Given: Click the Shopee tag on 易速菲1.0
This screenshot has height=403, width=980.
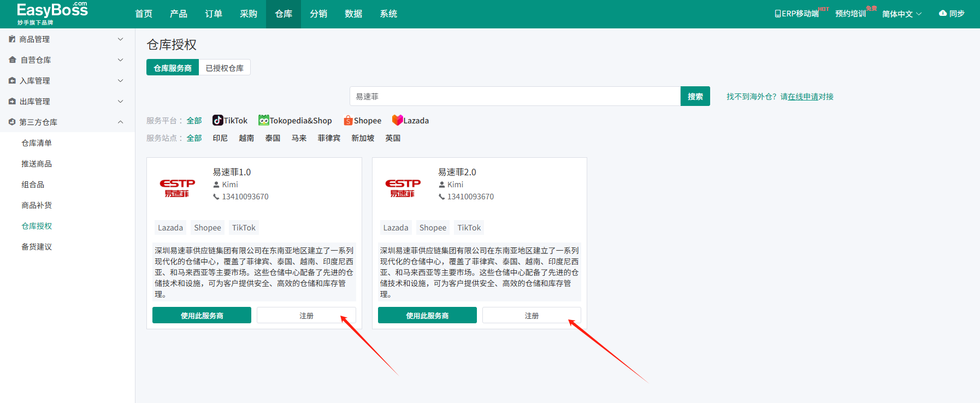Looking at the screenshot, I should 208,228.
